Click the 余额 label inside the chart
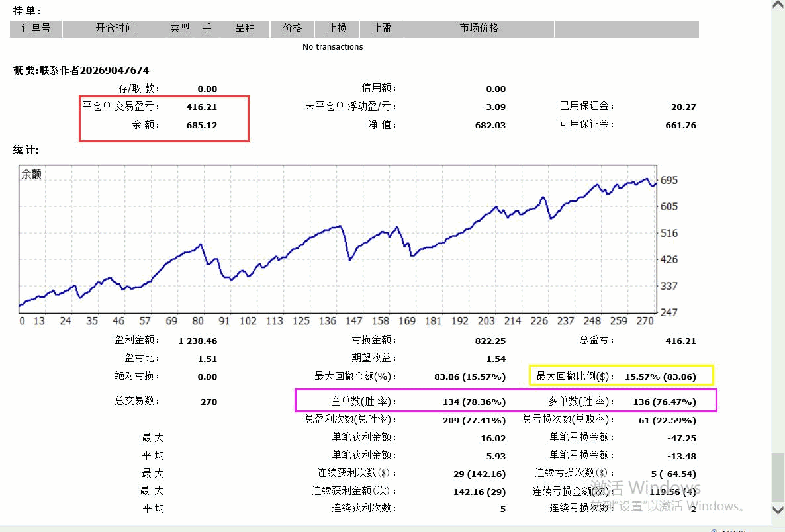This screenshot has height=532, width=785. (31, 174)
